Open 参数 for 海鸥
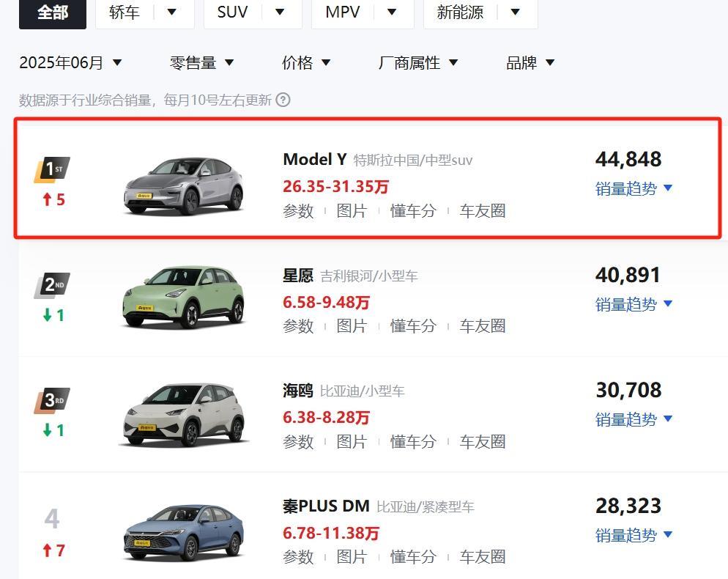The image size is (728, 579). click(298, 441)
